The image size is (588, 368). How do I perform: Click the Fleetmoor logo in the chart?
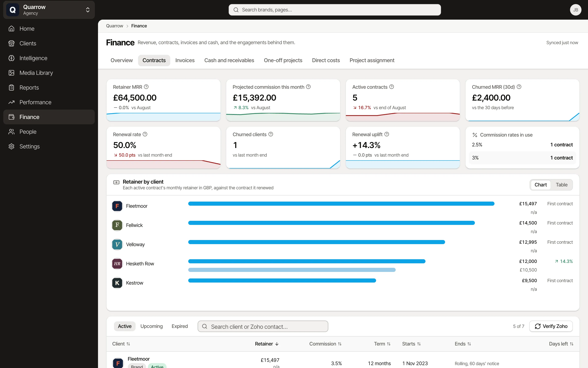point(117,206)
